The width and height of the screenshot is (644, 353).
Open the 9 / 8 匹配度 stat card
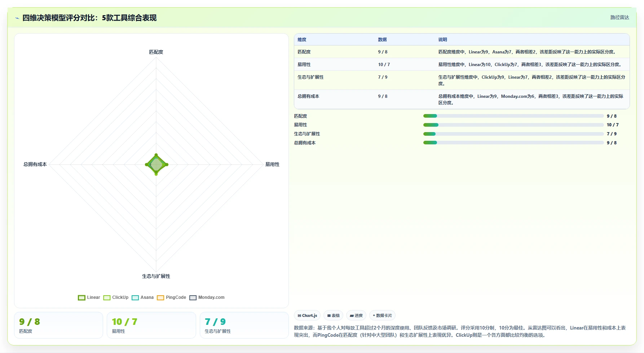(x=58, y=325)
